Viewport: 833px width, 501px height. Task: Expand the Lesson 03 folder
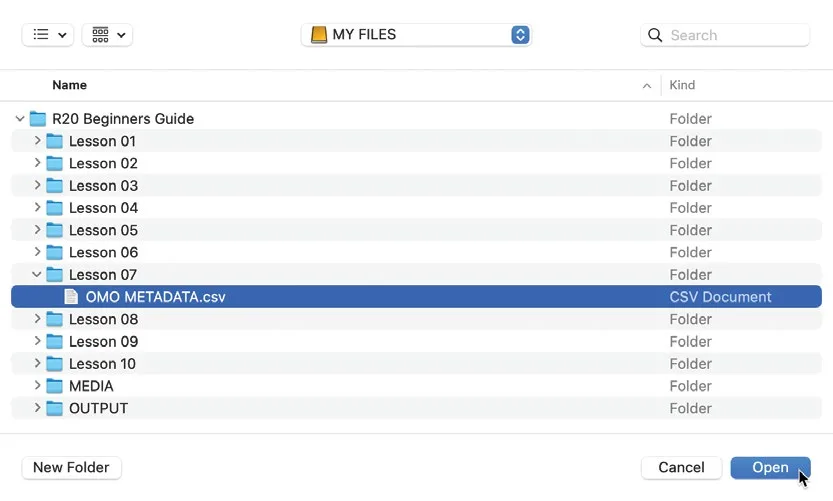click(37, 185)
